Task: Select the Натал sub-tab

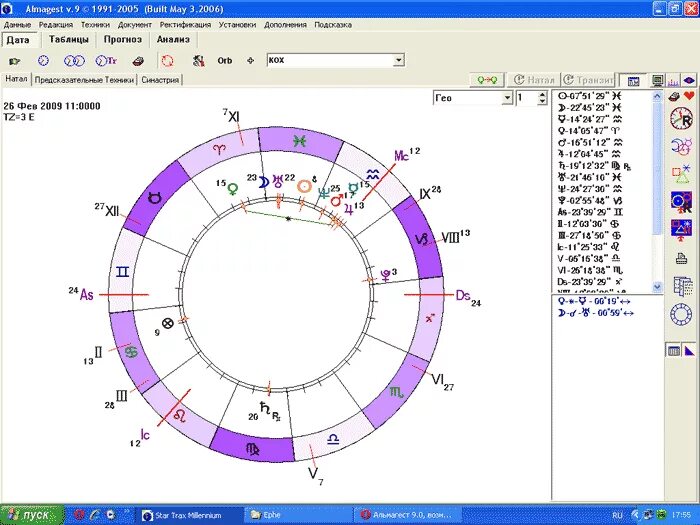Action: click(17, 79)
